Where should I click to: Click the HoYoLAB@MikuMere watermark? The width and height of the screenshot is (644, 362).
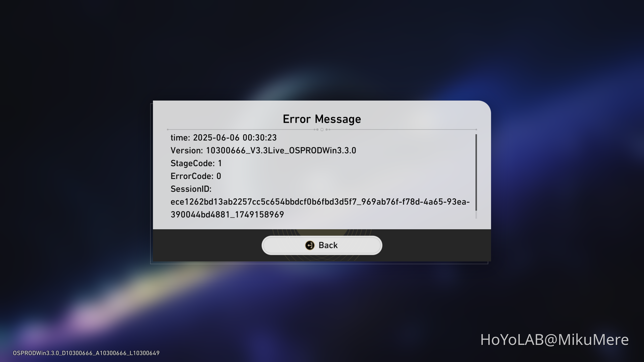(554, 340)
